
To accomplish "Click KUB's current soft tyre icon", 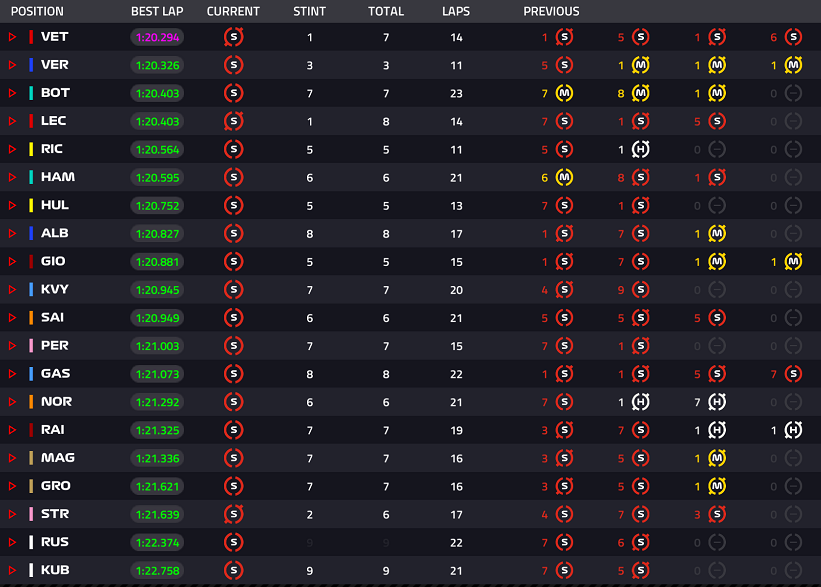I will (234, 570).
